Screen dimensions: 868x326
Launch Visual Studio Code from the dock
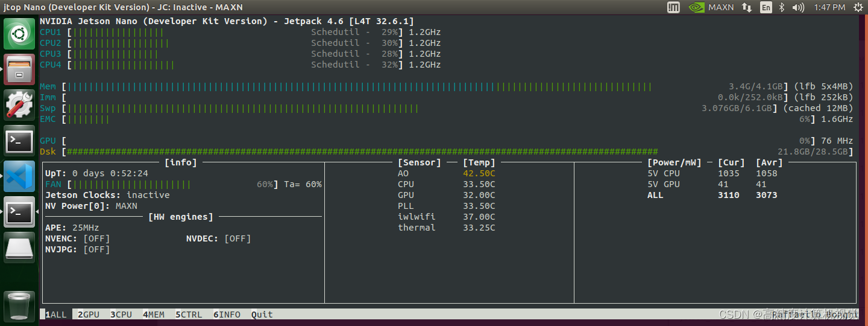(20, 176)
